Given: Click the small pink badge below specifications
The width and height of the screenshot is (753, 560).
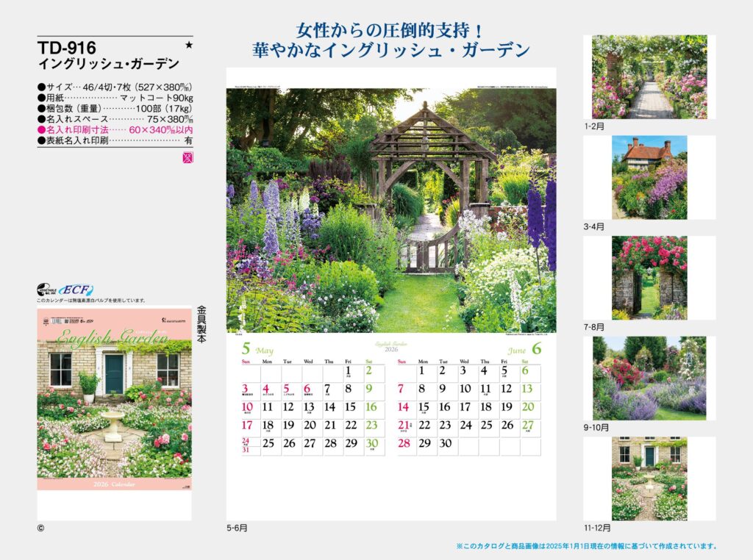Looking at the screenshot, I should click(188, 157).
